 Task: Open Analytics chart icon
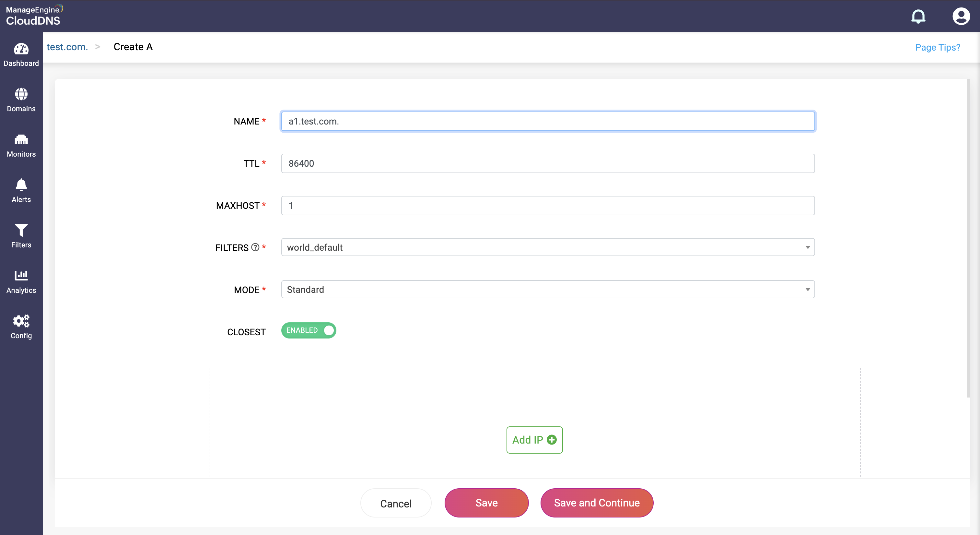pos(21,275)
